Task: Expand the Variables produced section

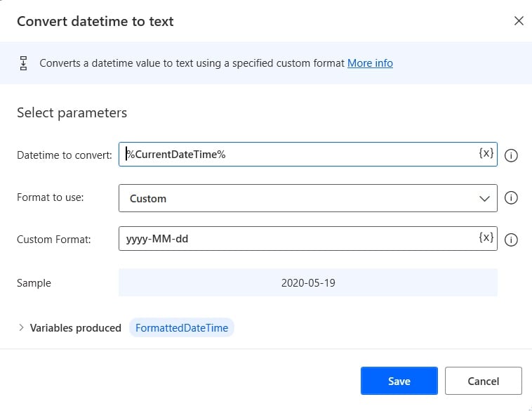Action: [x=21, y=327]
